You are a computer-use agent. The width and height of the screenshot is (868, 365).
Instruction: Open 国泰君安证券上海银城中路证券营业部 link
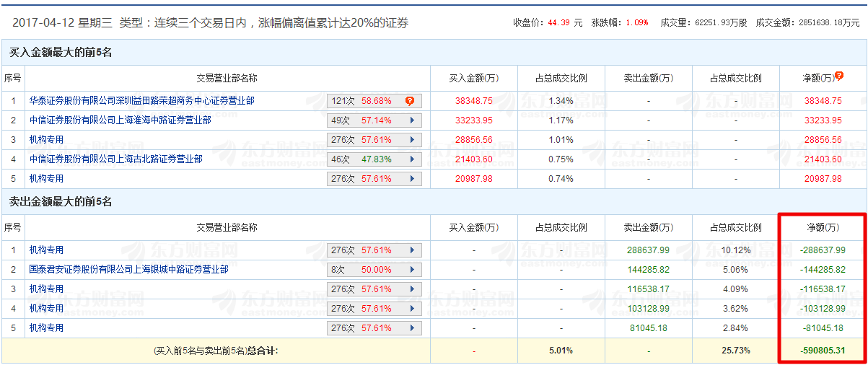[x=129, y=270]
